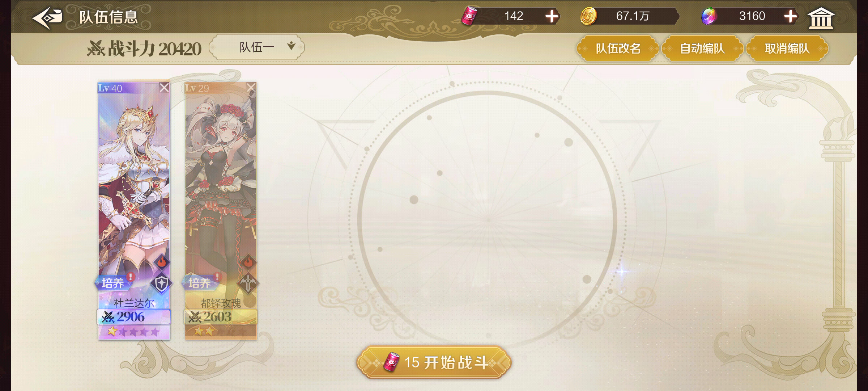Tap the back arrow icon
The width and height of the screenshot is (868, 391).
click(x=47, y=17)
